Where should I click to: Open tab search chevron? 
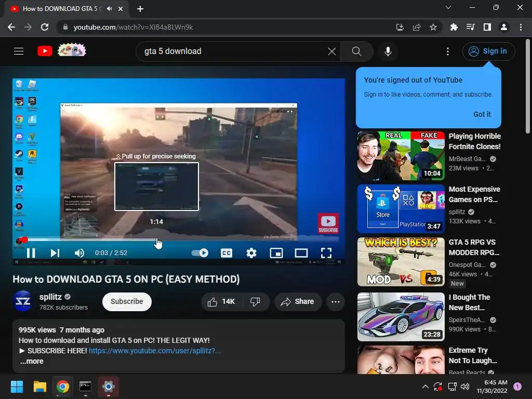448,7
